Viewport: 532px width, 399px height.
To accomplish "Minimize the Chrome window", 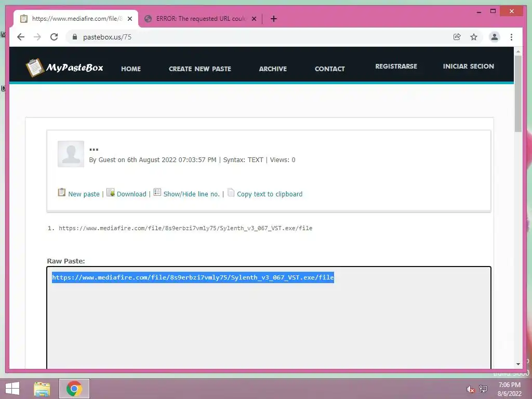I will coord(478,11).
